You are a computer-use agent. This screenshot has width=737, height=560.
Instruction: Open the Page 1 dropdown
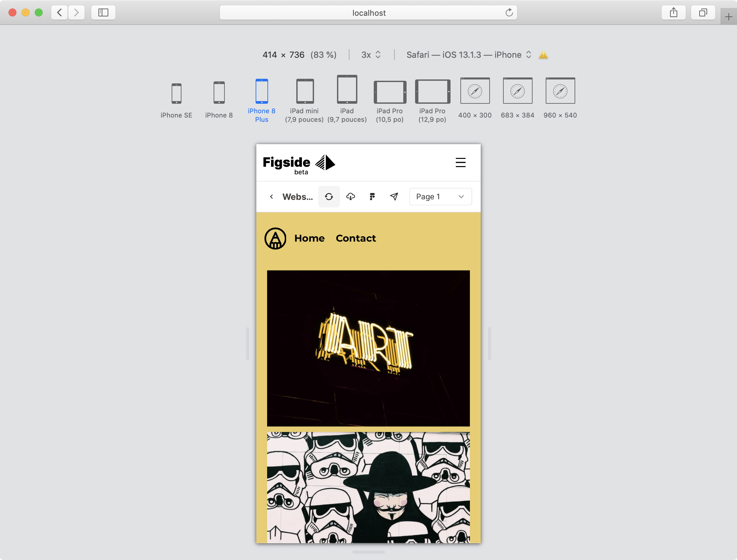point(440,197)
